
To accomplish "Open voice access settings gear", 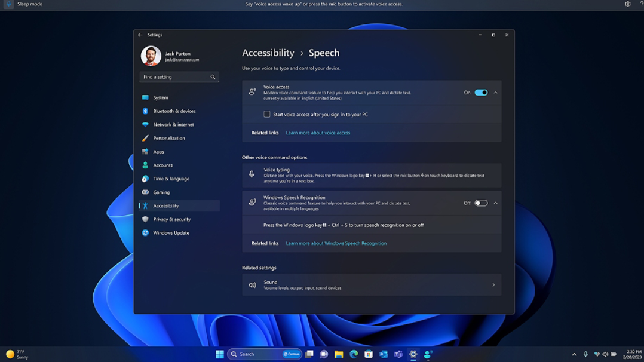I will (627, 4).
